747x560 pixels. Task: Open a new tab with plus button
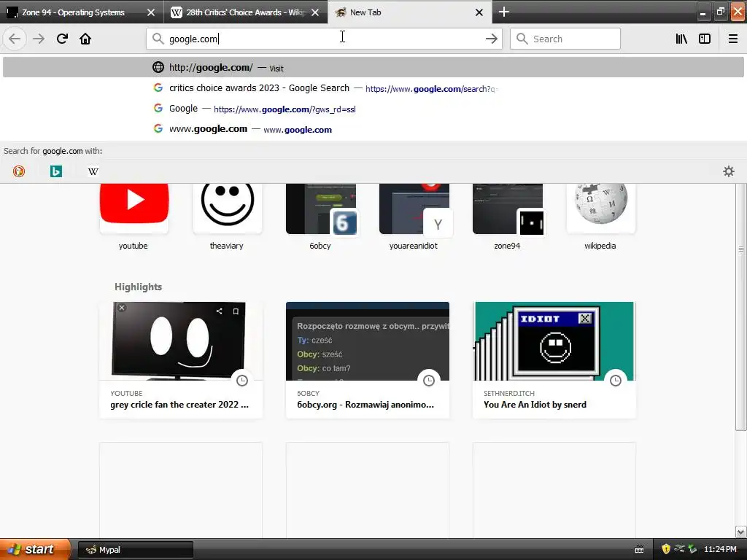[x=503, y=12]
